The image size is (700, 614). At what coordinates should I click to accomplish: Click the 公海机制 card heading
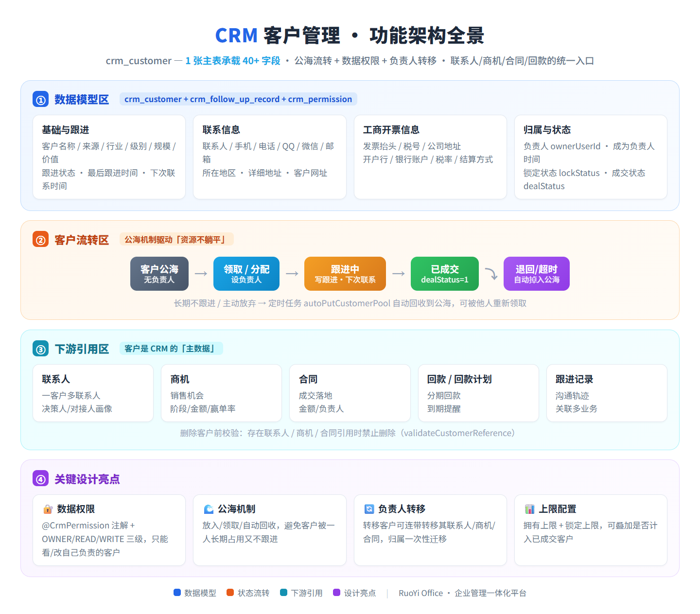click(x=237, y=509)
